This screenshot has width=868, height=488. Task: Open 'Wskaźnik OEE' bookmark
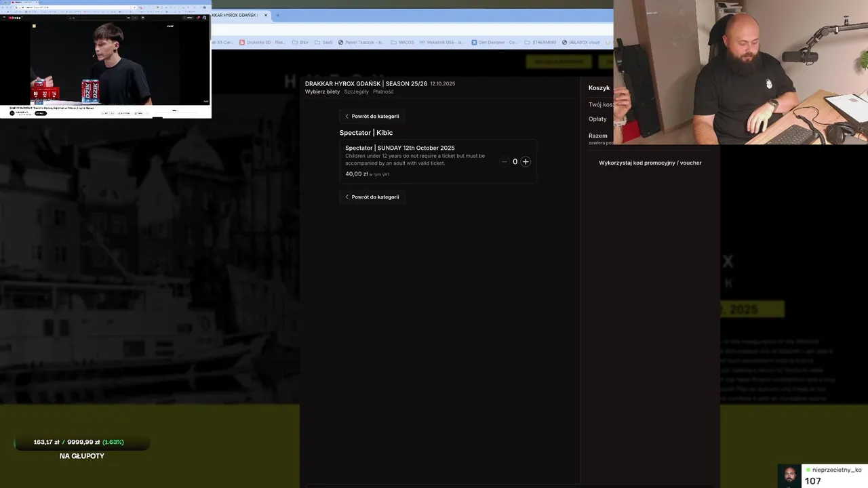[442, 42]
